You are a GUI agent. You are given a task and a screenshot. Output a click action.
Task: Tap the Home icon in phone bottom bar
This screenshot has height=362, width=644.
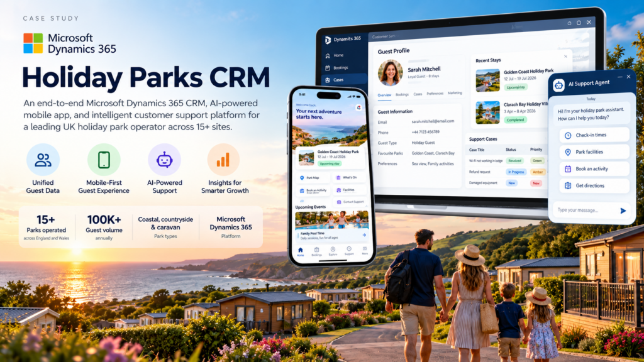300,251
